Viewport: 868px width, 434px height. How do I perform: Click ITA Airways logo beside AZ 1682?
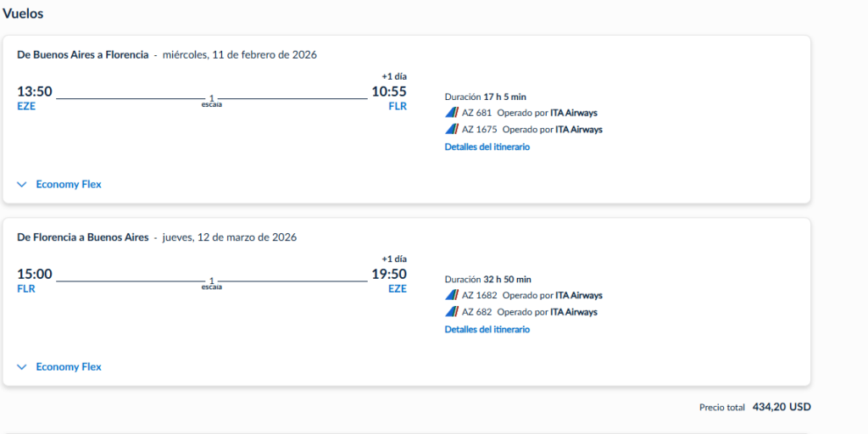[451, 296]
